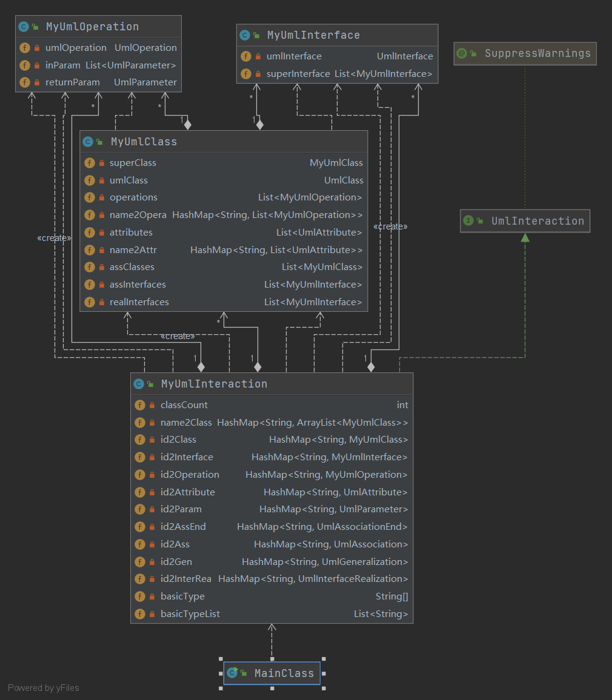Select the MyUmlInterface class title
Image resolution: width=612 pixels, height=700 pixels.
point(314,35)
